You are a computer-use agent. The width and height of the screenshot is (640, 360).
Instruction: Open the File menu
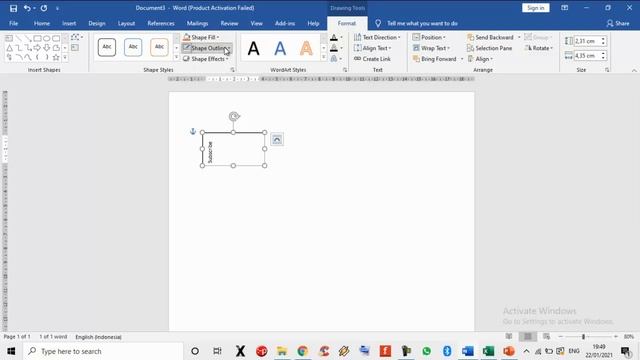coord(13,24)
